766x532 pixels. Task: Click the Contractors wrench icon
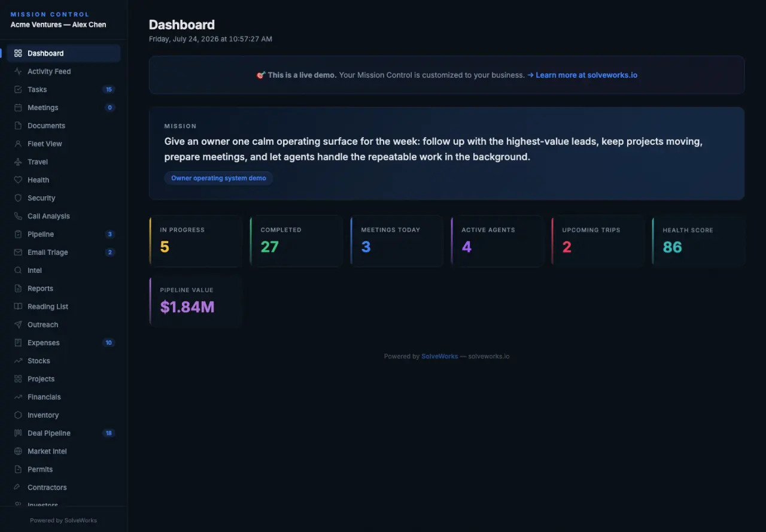18,487
